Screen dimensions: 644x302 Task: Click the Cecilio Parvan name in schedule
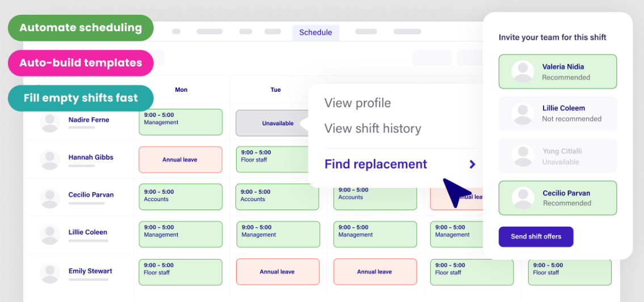coord(91,194)
